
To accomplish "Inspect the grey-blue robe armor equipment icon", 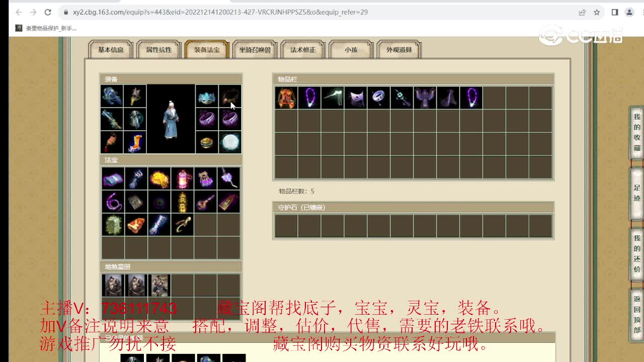I will [135, 119].
